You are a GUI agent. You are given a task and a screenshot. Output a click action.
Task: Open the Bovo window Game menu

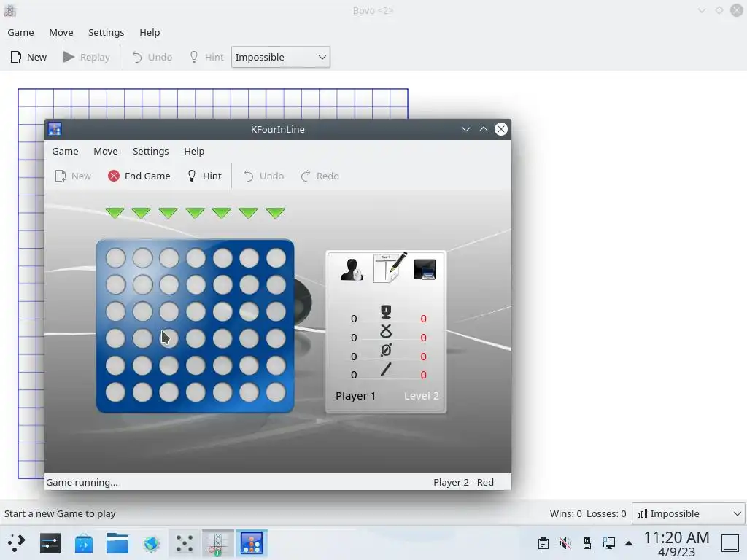[20, 32]
